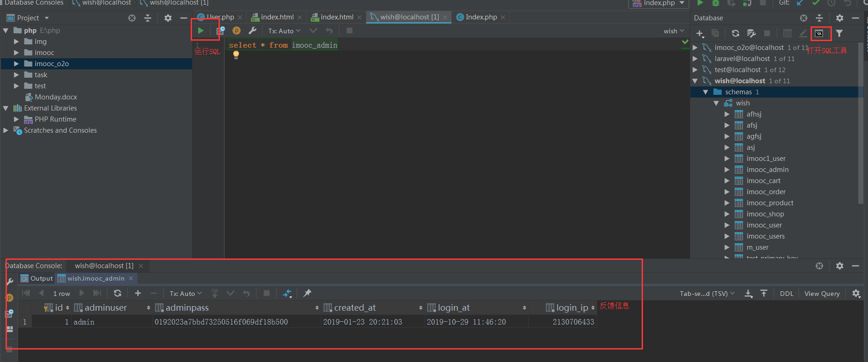Click edit source pencil in Database panel
This screenshot has height=362, width=868.
(803, 33)
